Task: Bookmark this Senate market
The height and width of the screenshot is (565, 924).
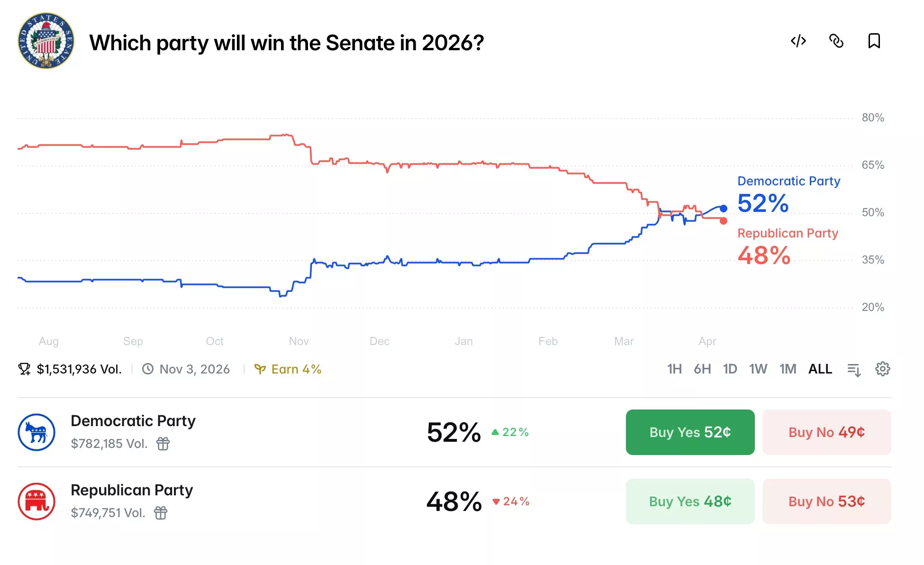Action: tap(874, 41)
